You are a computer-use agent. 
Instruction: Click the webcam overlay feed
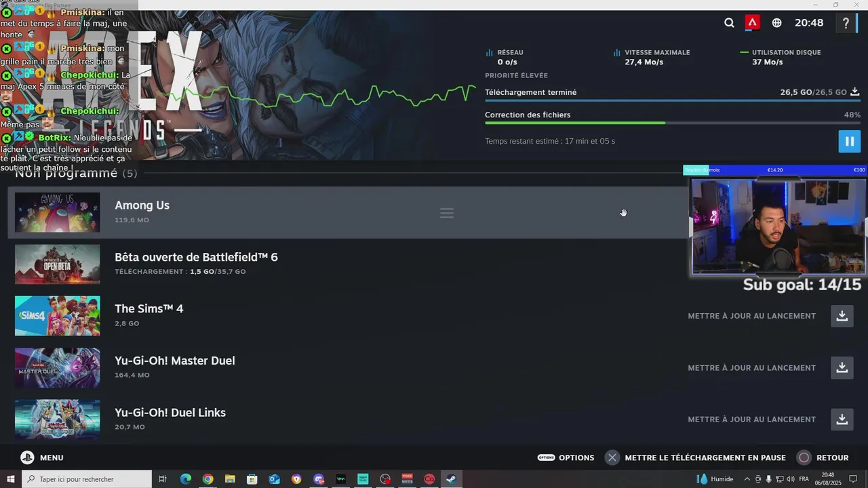coord(778,226)
